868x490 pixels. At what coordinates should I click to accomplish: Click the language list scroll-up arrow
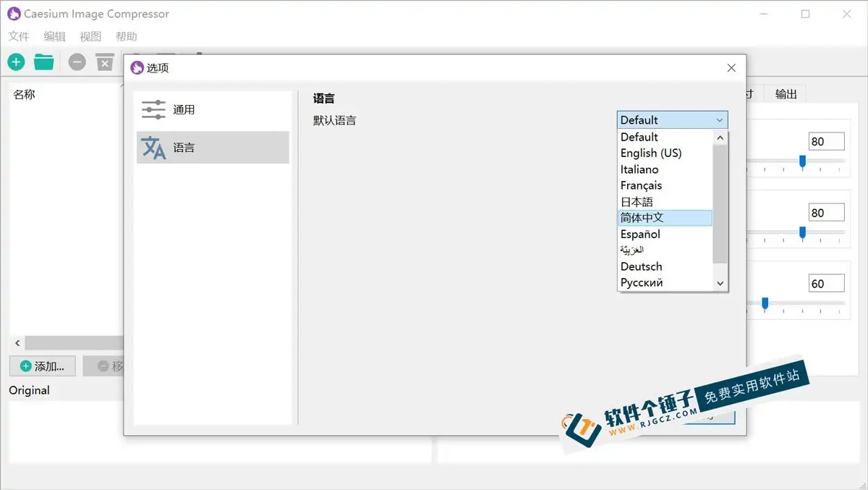[720, 137]
